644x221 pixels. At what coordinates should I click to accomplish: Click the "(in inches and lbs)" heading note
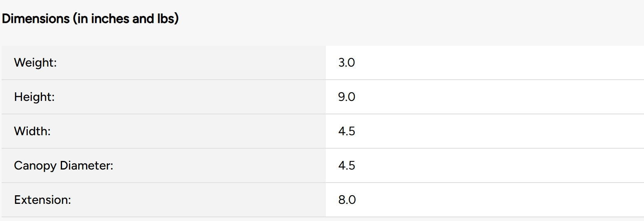point(126,19)
